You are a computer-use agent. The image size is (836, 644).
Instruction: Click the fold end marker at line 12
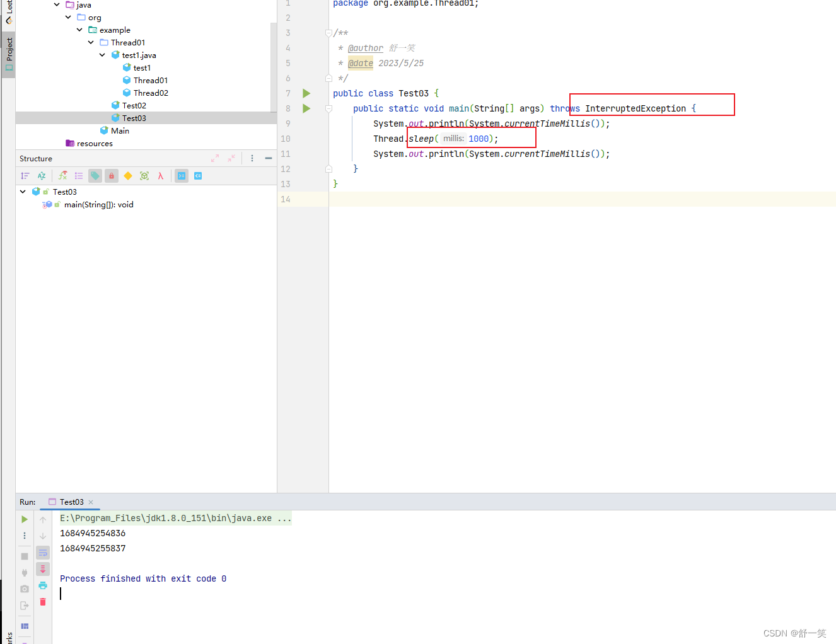328,169
